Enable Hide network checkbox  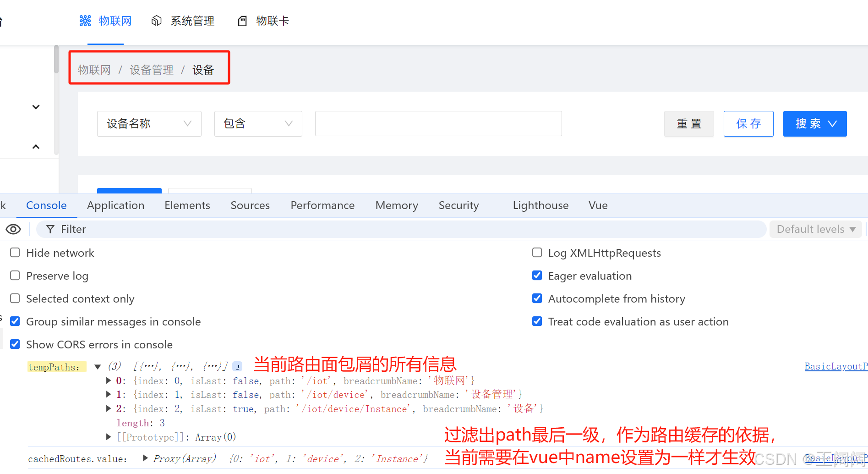click(x=15, y=253)
